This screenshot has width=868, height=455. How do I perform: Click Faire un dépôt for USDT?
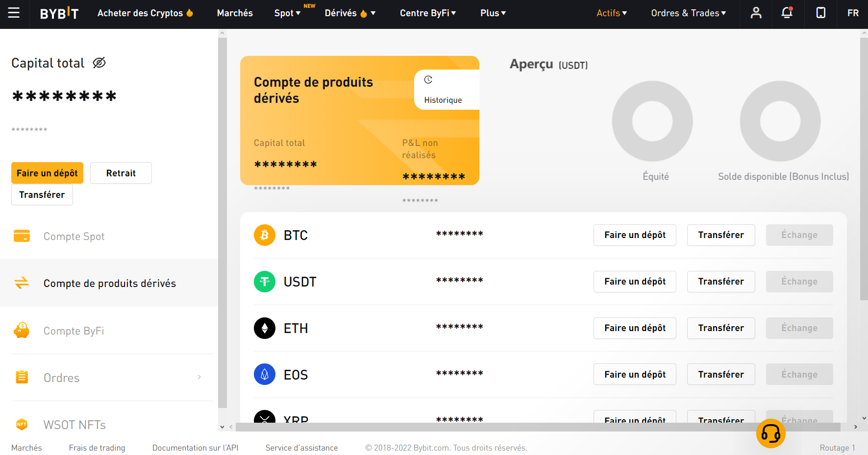point(635,282)
